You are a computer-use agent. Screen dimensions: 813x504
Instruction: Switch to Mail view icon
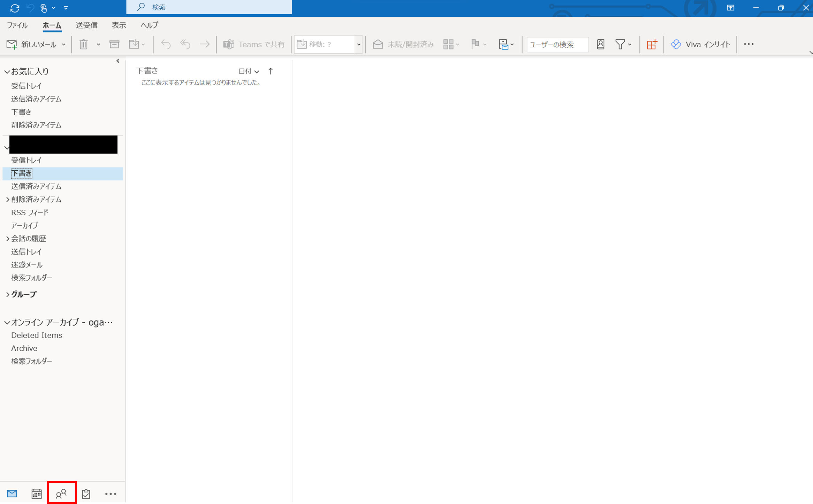click(12, 494)
